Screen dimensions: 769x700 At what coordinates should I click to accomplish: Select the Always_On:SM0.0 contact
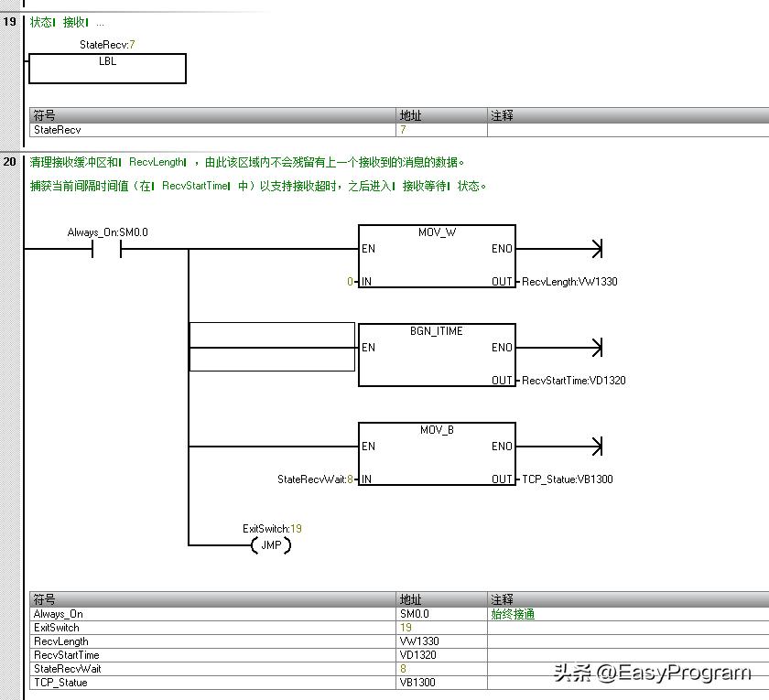pyautogui.click(x=106, y=250)
